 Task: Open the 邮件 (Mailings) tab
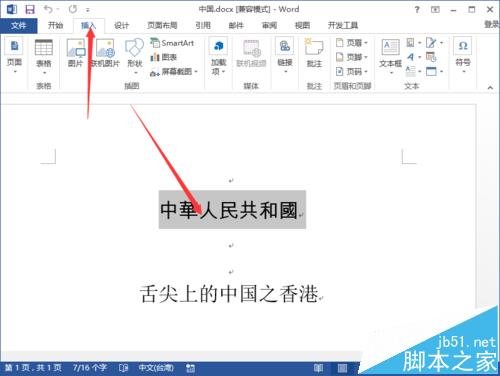236,25
